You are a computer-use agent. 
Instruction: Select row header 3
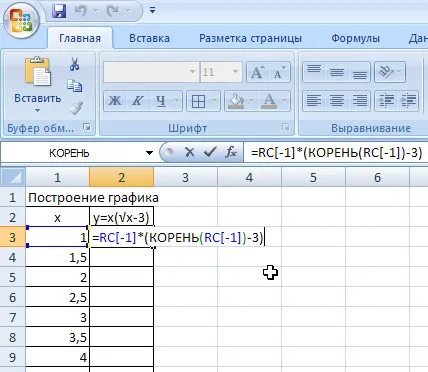point(13,237)
